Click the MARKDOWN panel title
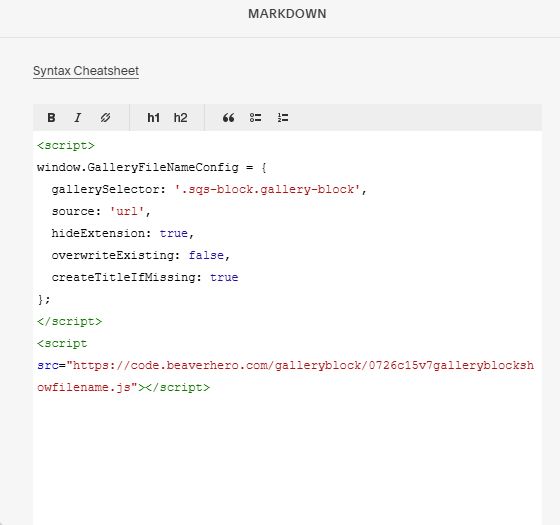 coord(287,14)
